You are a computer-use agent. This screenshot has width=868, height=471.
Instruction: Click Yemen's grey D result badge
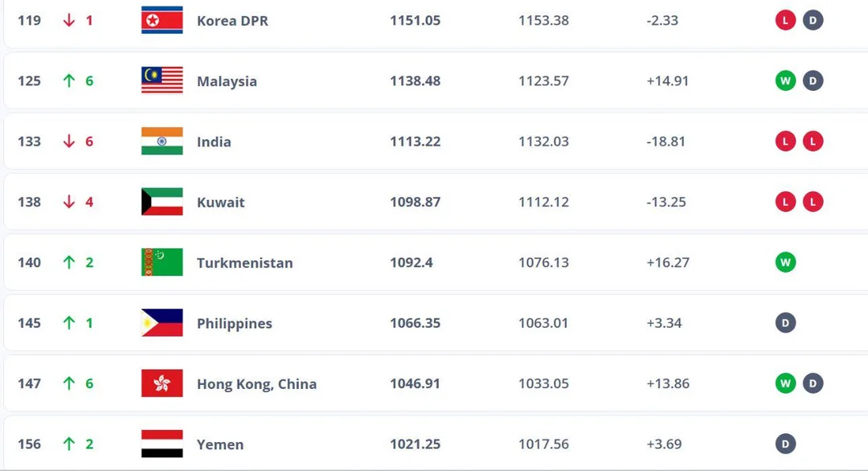tap(785, 444)
